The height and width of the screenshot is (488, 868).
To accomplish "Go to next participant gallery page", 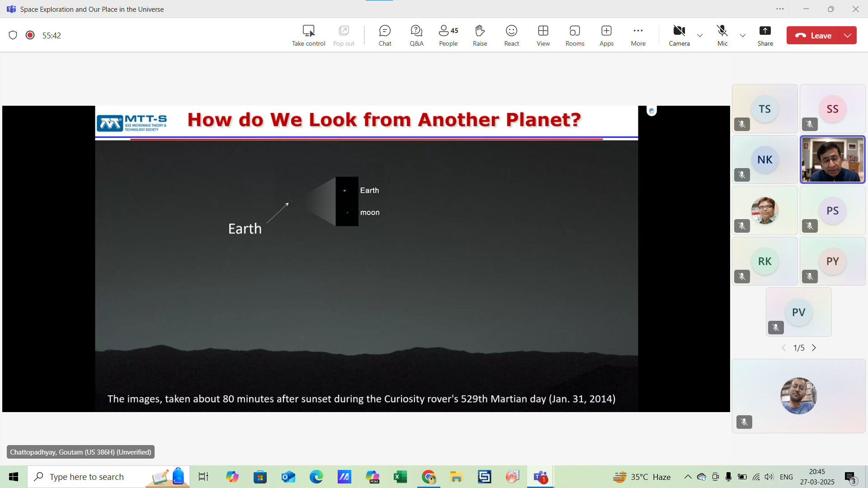I will tap(814, 348).
